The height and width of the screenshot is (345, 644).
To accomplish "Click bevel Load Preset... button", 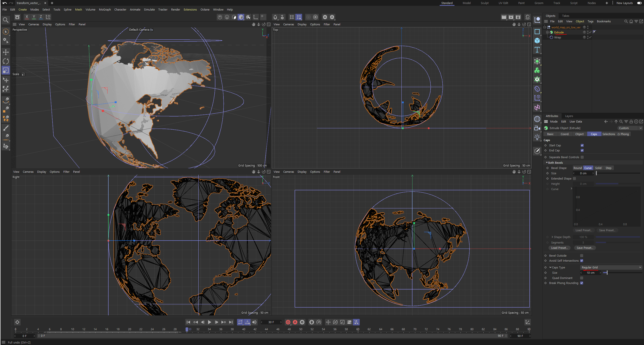I will click(559, 248).
